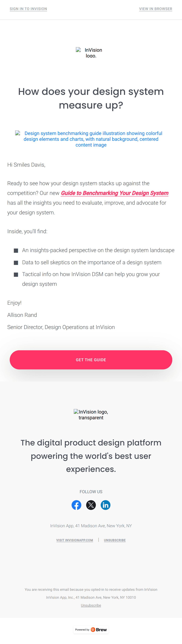Image resolution: width=182 pixels, height=644 pixels.
Task: Open the design system guide illustration image
Action: point(91,139)
